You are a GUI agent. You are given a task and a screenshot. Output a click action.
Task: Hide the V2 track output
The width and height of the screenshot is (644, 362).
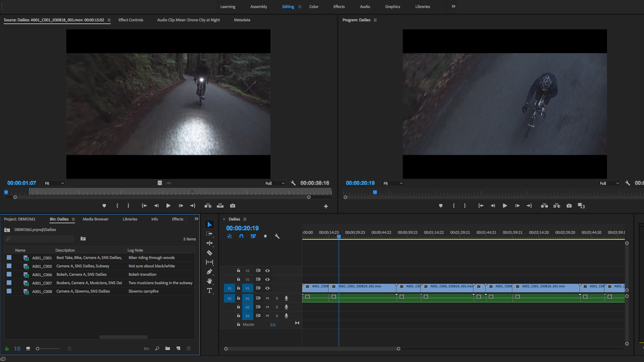coord(267,279)
